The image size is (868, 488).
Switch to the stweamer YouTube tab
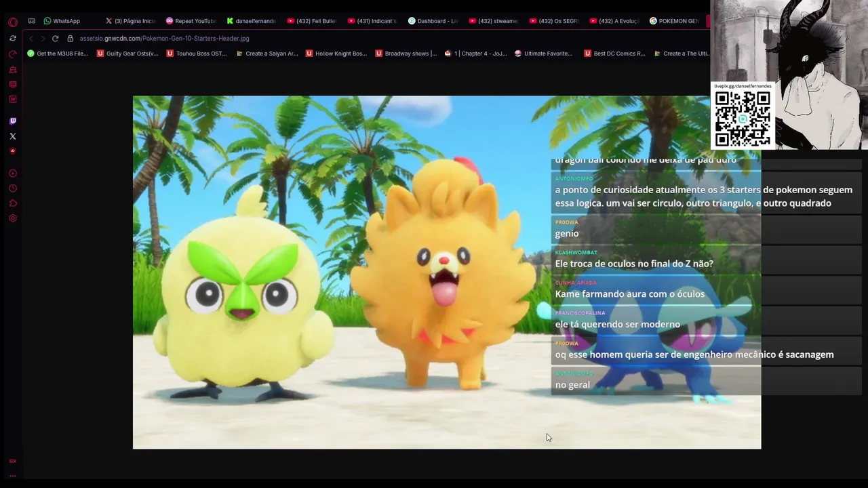493,21
